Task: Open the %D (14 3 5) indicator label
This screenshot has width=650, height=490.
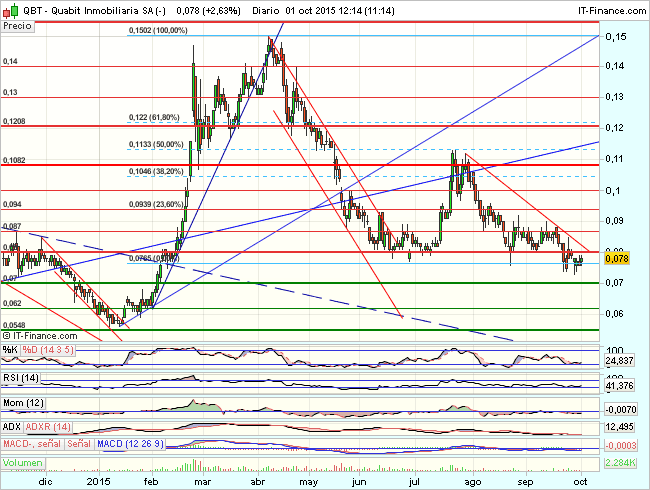Action: [x=48, y=350]
